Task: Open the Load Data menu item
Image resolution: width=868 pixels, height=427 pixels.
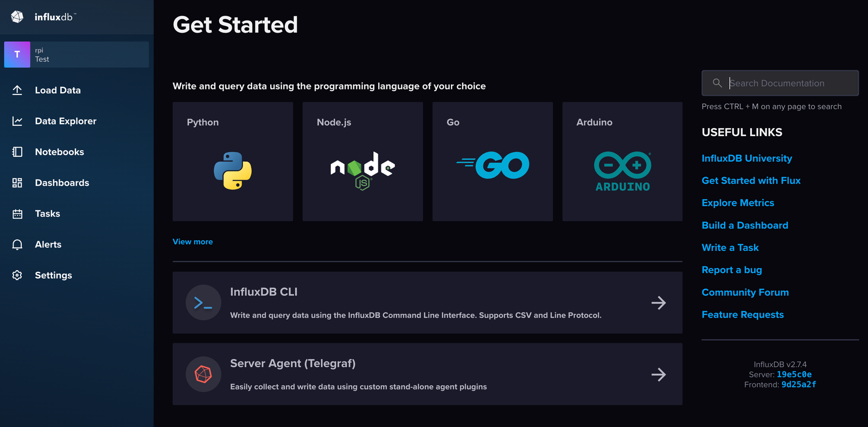Action: point(58,90)
